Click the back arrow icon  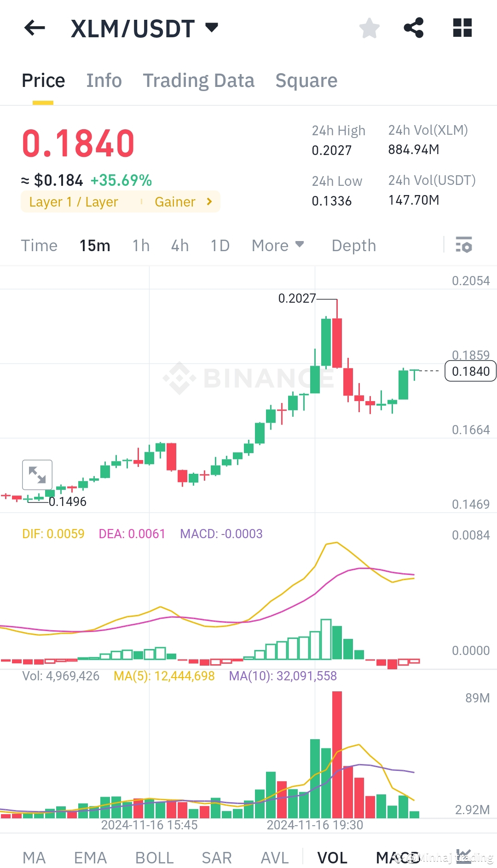35,29
